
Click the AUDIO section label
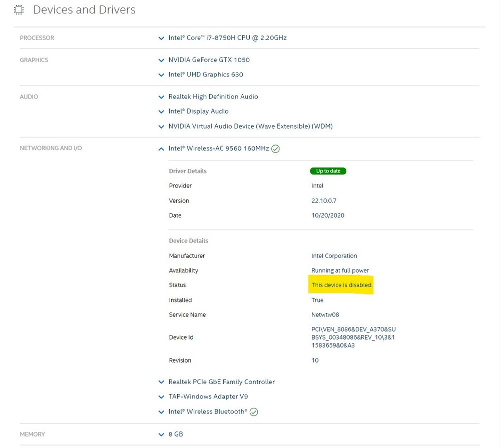click(29, 97)
